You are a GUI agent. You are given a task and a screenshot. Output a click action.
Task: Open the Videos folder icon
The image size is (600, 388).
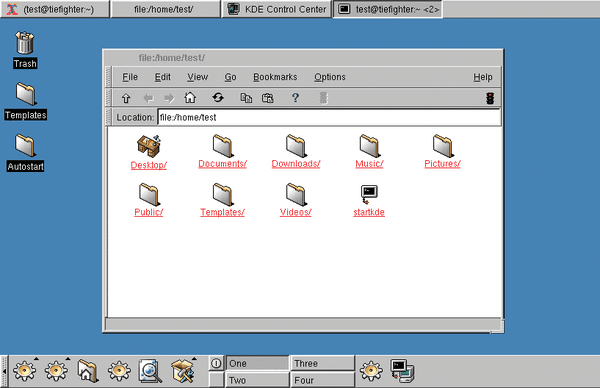[x=296, y=194]
